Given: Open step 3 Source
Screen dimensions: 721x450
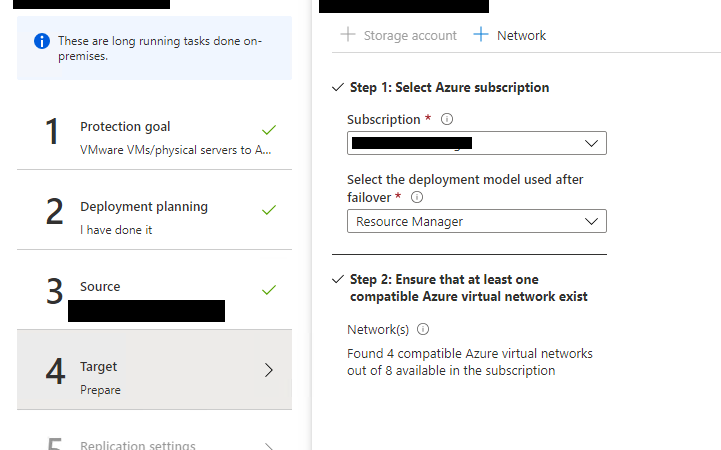Looking at the screenshot, I should (x=154, y=290).
